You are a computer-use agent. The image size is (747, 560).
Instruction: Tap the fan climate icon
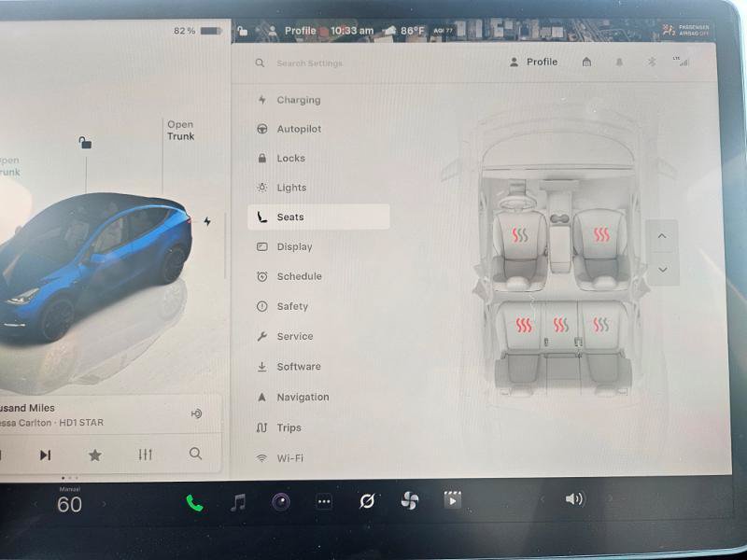410,500
